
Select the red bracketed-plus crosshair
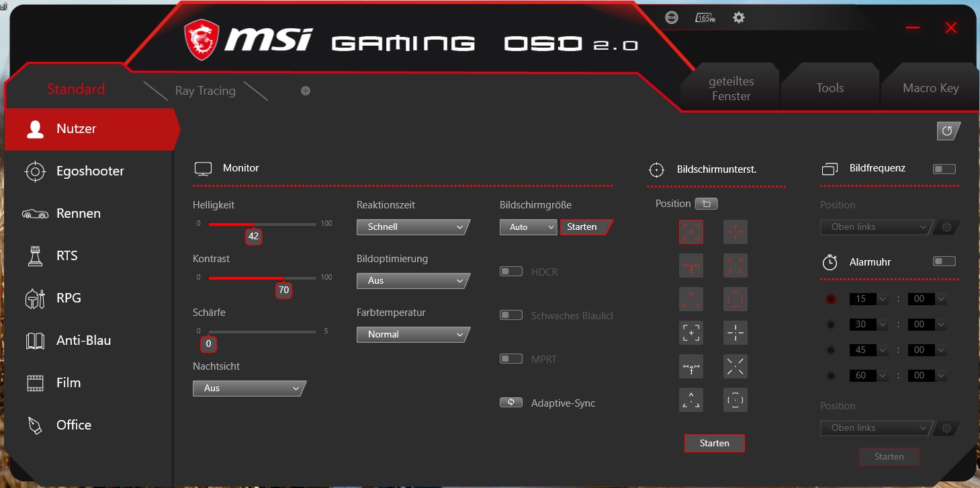tap(691, 232)
